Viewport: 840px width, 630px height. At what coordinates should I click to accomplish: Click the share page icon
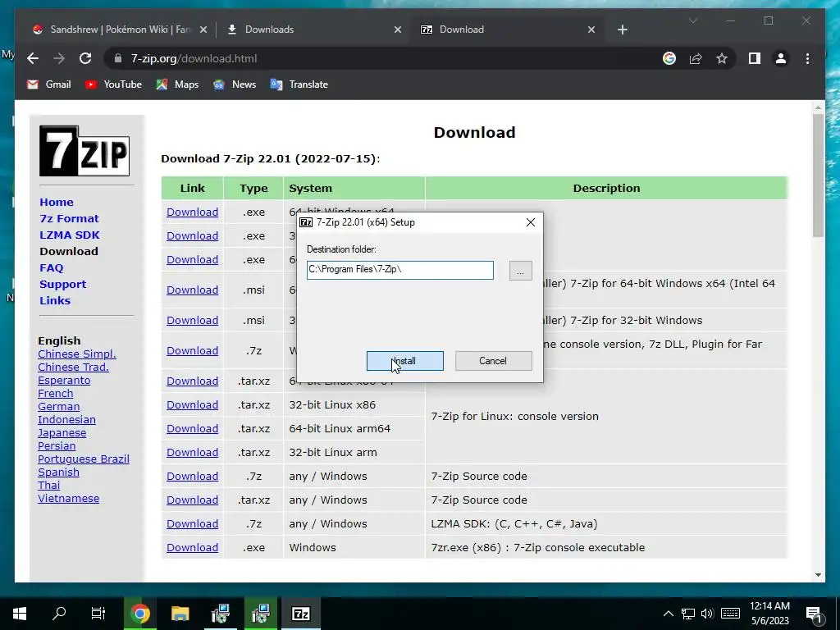click(696, 58)
